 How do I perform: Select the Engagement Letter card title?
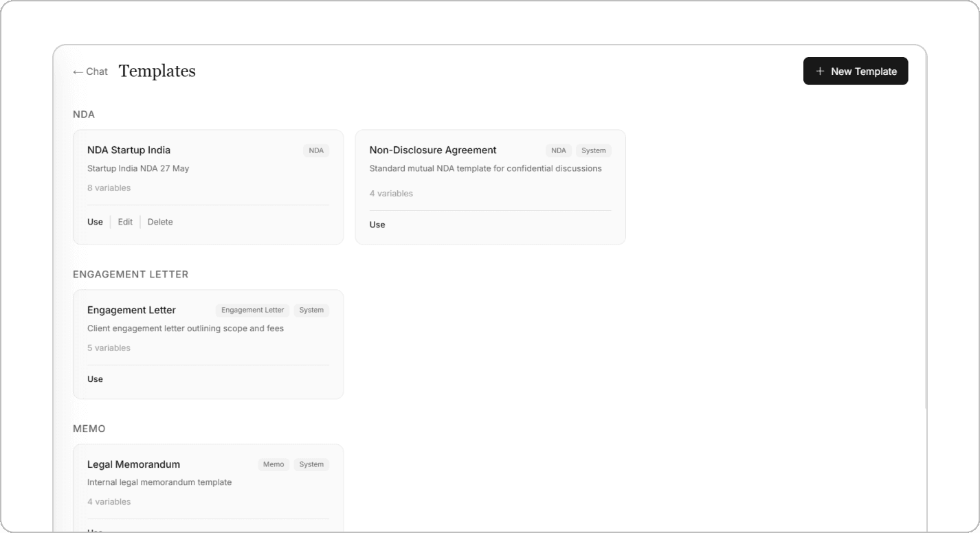pyautogui.click(x=131, y=310)
